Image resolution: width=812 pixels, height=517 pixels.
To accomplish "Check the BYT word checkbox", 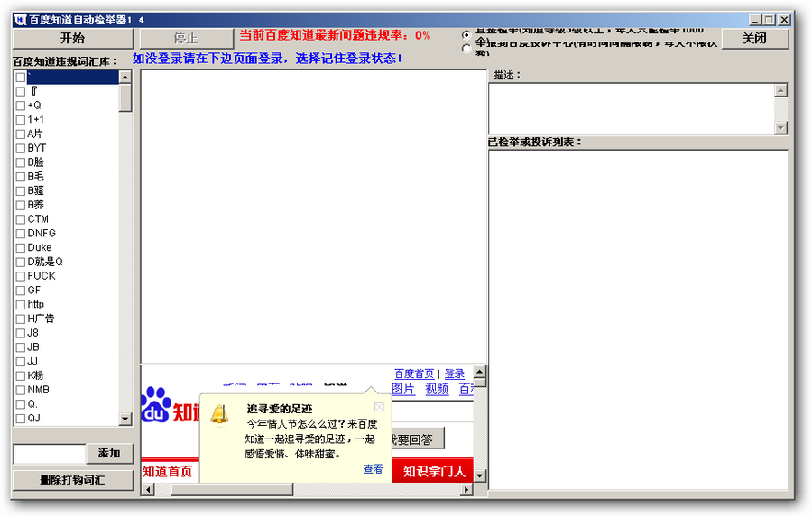I will (x=21, y=148).
